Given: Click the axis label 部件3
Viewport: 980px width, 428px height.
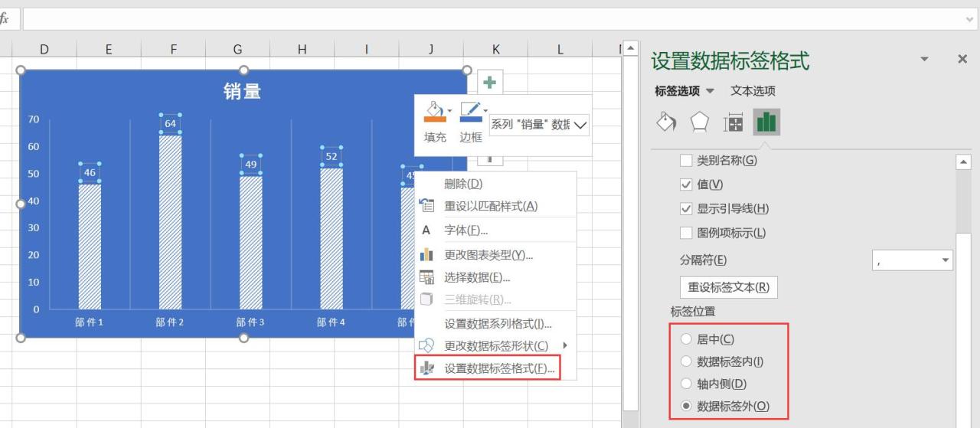Looking at the screenshot, I should [x=250, y=322].
